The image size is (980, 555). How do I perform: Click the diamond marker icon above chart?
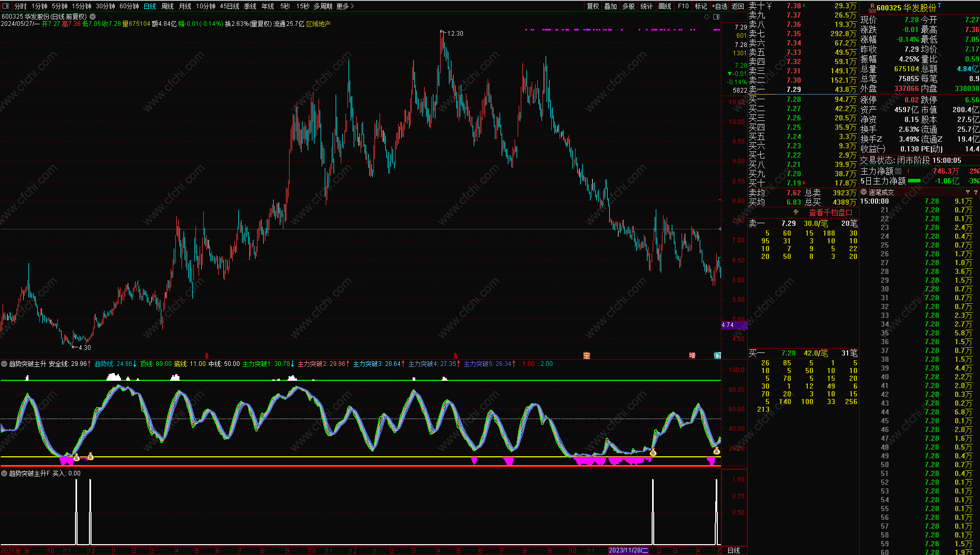click(707, 17)
